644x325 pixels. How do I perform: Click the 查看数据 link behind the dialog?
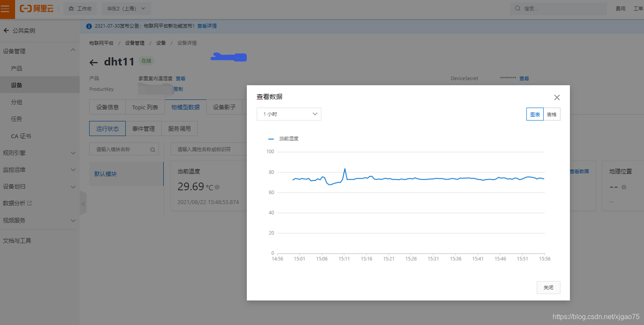pos(579,171)
